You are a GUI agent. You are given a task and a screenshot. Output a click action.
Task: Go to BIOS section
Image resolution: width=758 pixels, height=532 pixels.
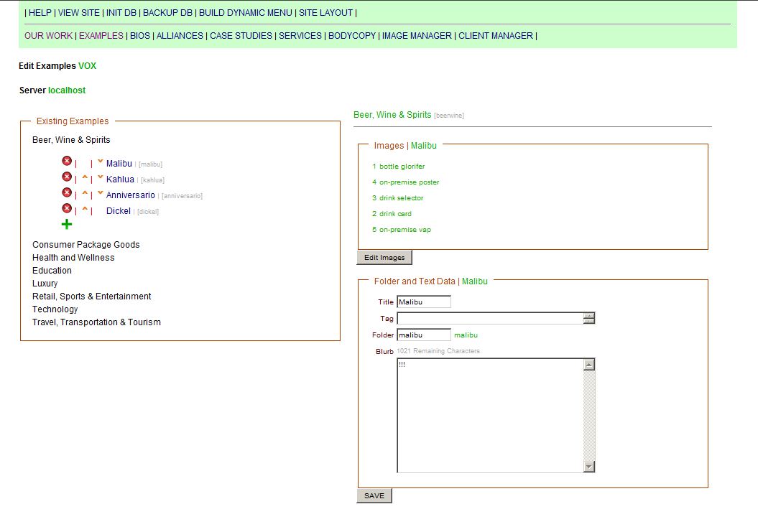point(140,36)
